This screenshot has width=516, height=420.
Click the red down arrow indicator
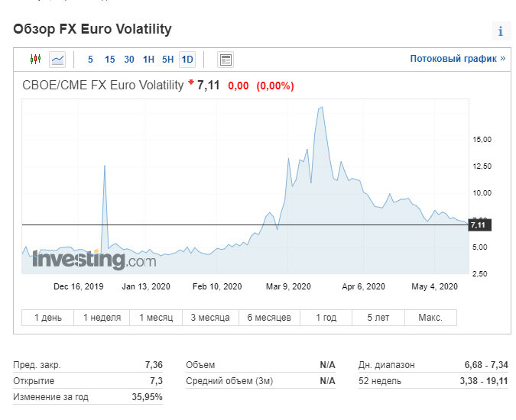pyautogui.click(x=191, y=82)
